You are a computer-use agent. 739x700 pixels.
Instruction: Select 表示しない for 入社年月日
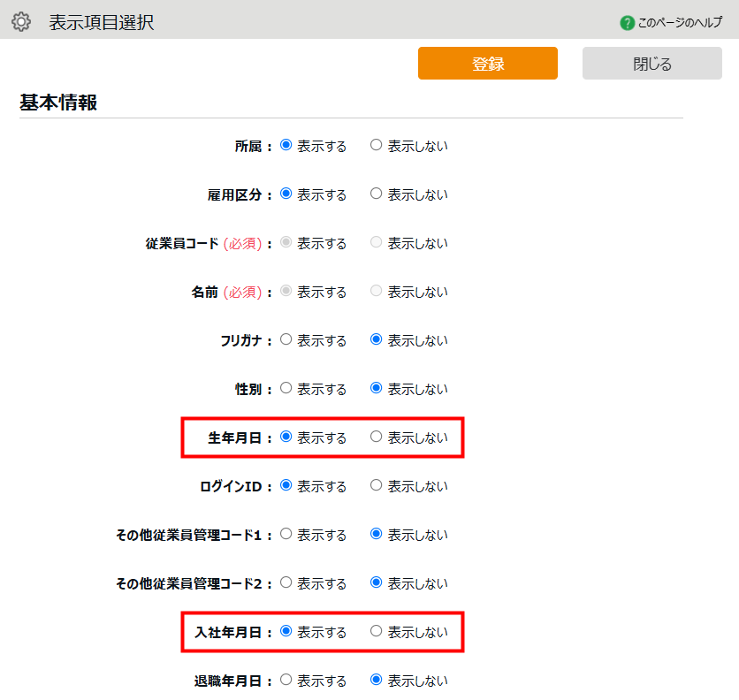(376, 631)
